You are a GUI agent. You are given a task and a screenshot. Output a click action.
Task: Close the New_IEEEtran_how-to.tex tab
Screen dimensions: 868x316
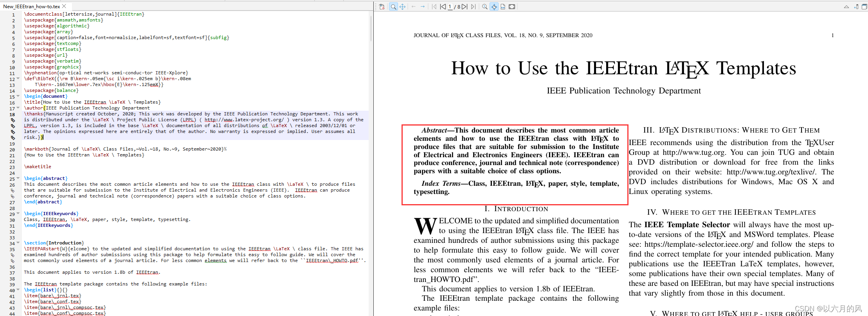click(64, 6)
